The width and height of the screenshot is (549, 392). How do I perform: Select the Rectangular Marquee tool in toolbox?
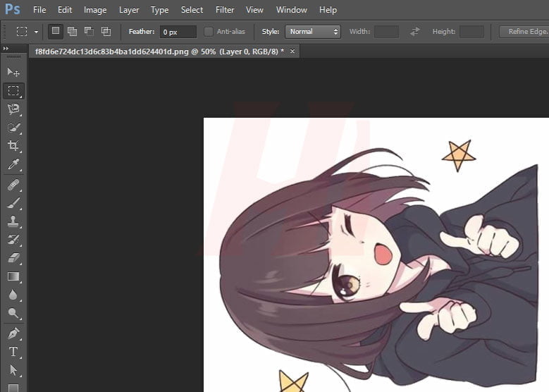pos(13,91)
